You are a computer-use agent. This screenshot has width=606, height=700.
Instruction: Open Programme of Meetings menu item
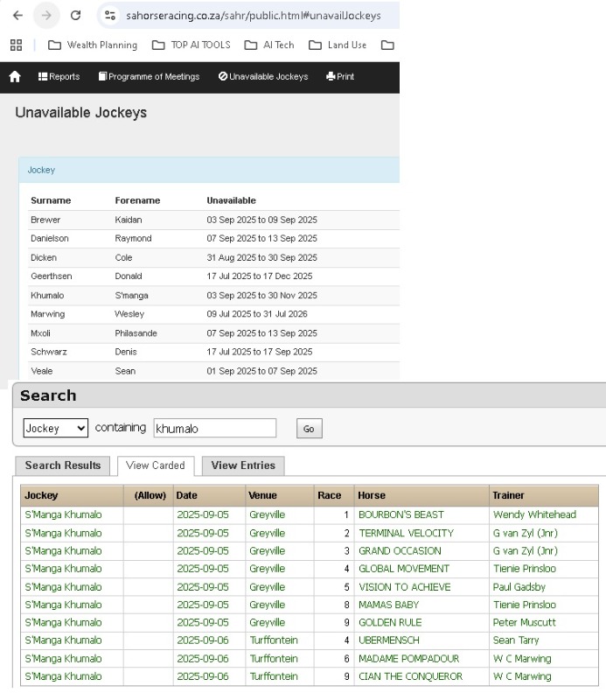click(149, 77)
